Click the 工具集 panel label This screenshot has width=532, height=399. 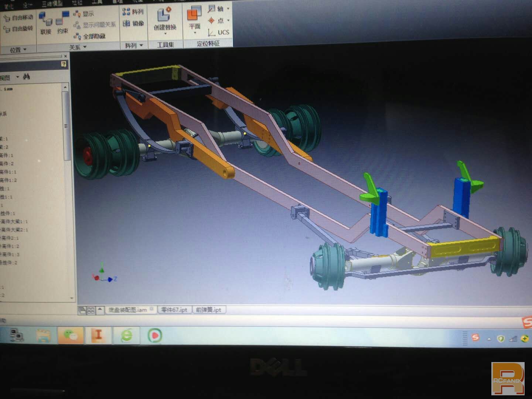click(x=165, y=45)
